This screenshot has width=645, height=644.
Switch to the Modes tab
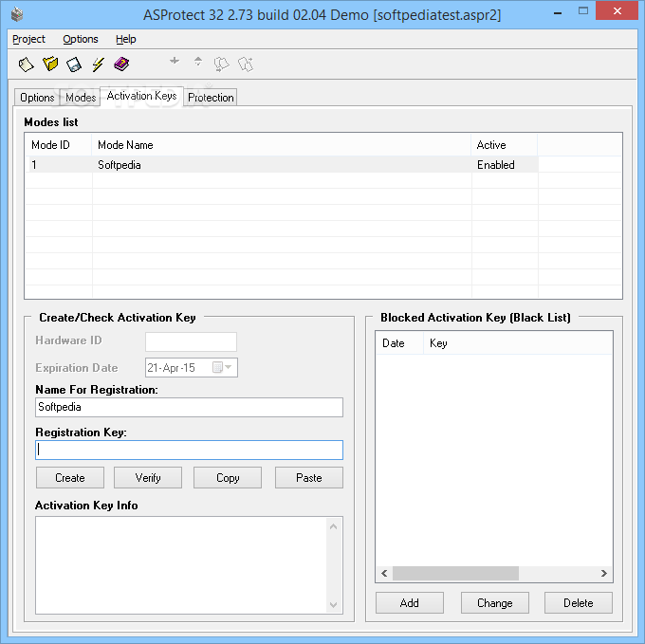click(x=81, y=98)
